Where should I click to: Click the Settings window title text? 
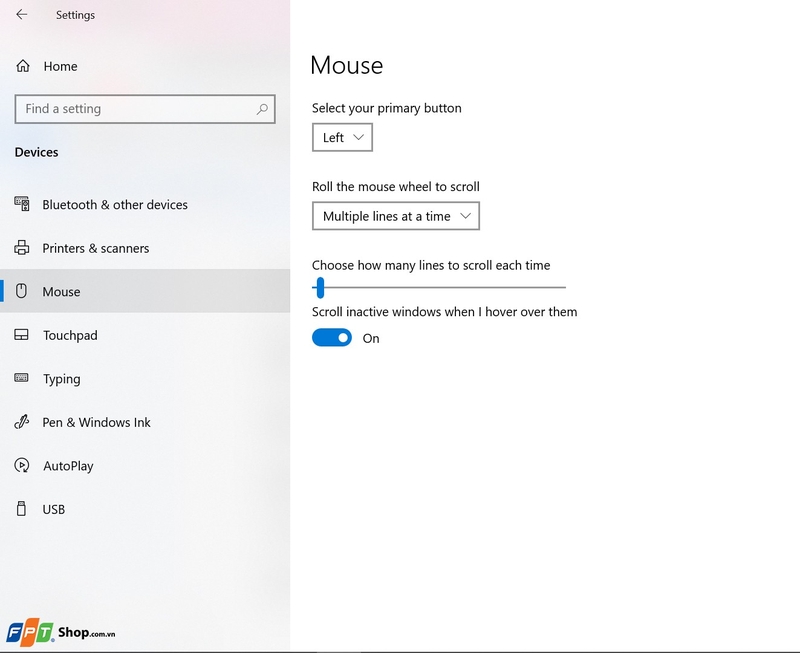76,15
